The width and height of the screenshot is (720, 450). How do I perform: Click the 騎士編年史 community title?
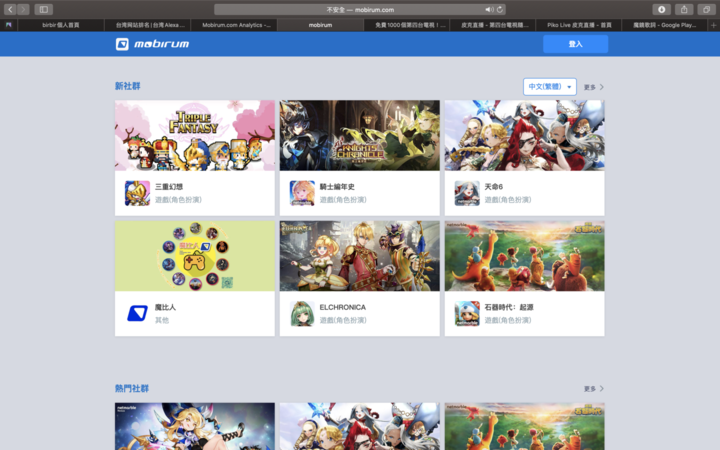[337, 186]
